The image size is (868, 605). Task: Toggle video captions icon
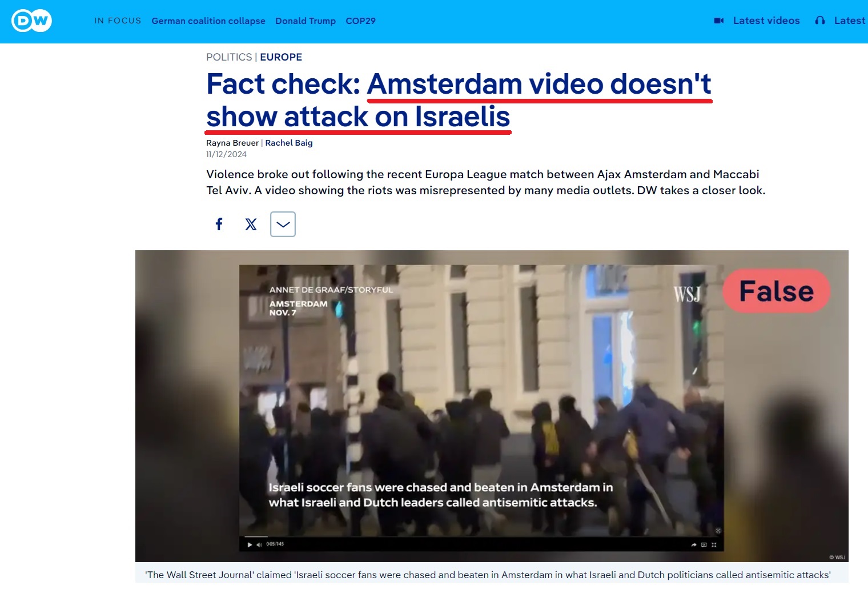(704, 545)
